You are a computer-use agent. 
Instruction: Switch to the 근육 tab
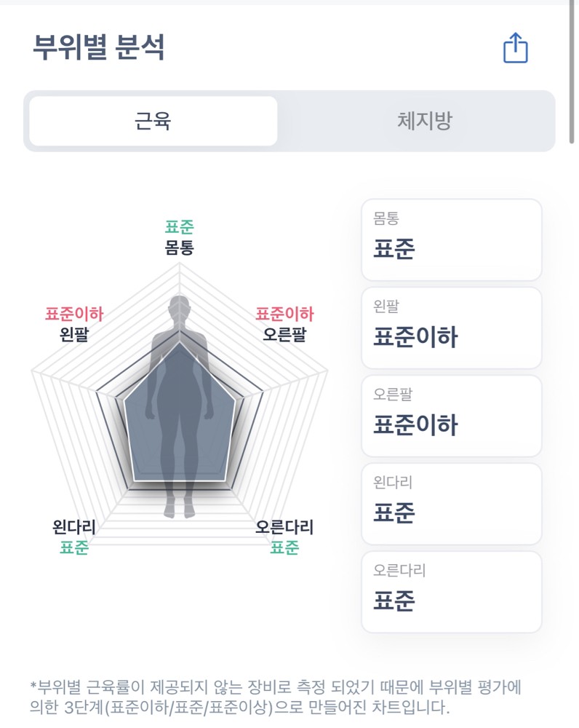(153, 121)
